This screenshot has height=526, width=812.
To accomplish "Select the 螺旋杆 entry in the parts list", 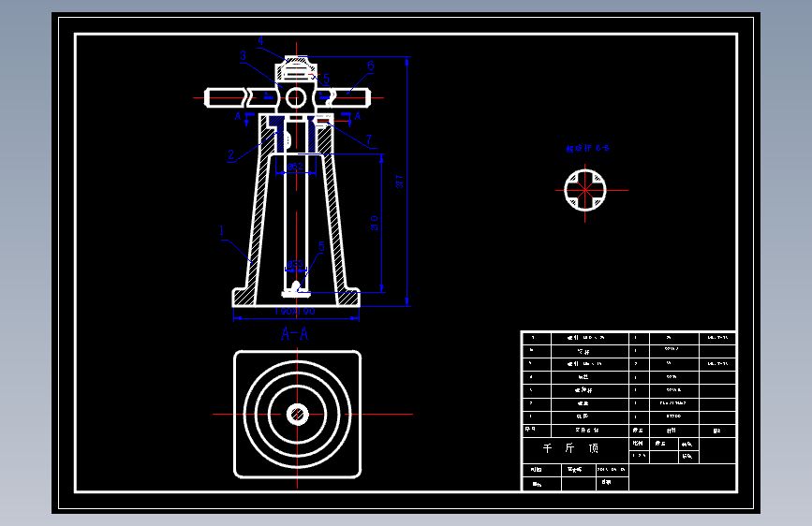I will [583, 390].
